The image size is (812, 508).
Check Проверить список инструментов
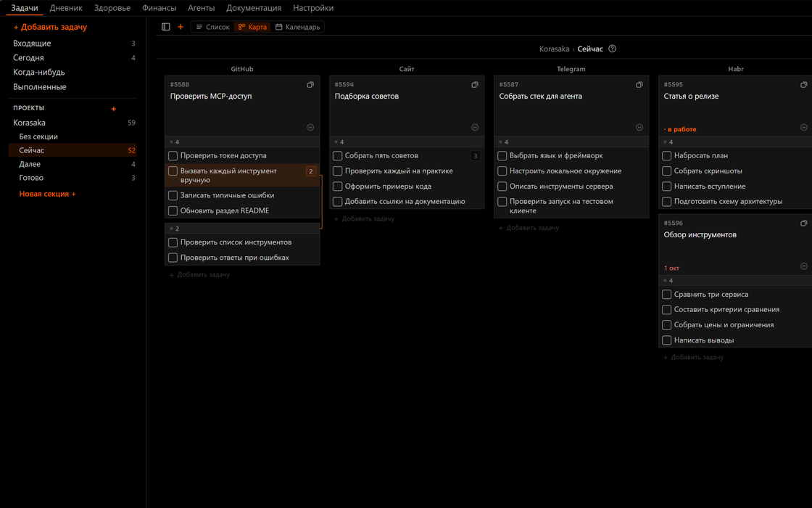173,242
